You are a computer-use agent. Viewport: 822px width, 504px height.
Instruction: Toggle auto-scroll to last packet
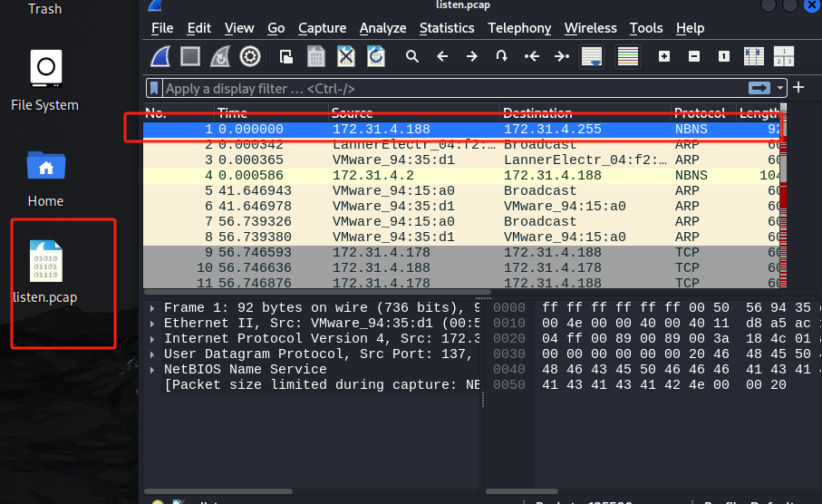pyautogui.click(x=592, y=56)
